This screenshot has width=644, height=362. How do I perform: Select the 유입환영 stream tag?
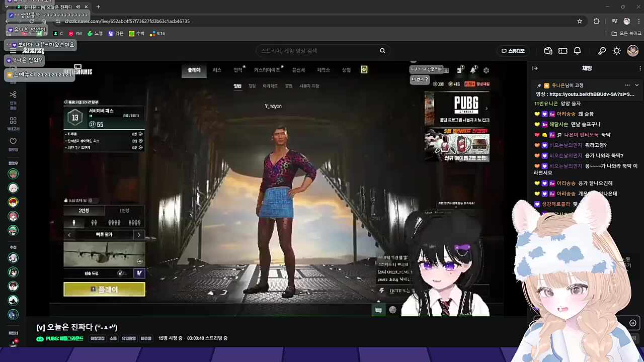pyautogui.click(x=129, y=338)
